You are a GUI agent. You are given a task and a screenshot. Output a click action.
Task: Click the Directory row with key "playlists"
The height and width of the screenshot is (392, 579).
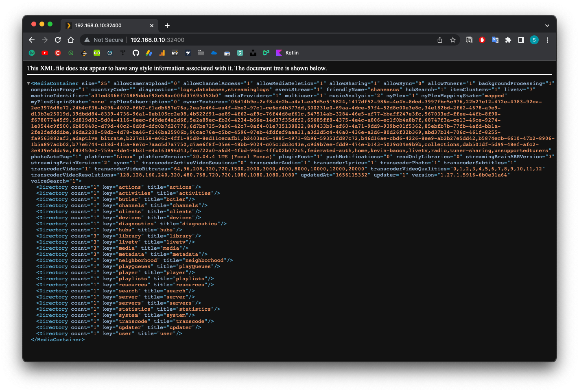(125, 279)
